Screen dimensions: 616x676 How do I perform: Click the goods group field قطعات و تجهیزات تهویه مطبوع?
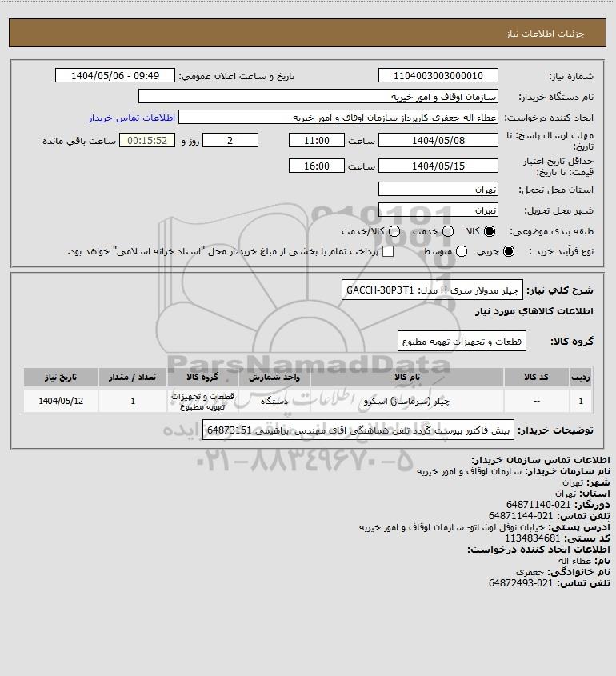pos(462,341)
